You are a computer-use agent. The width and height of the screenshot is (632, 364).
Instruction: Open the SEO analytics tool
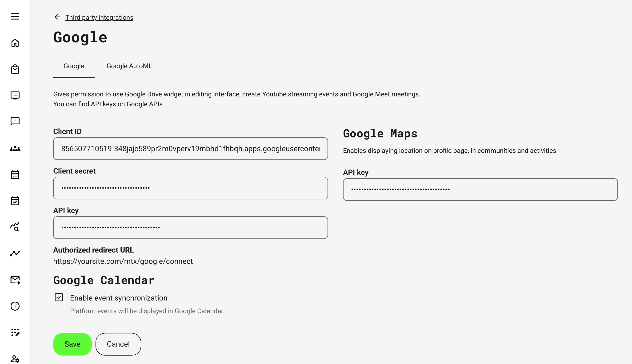coord(15,227)
